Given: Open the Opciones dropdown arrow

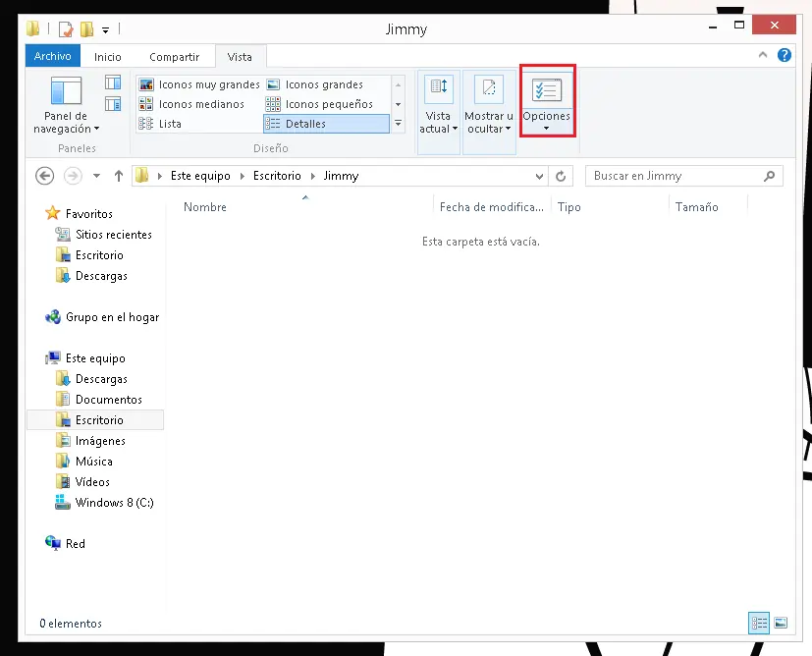Looking at the screenshot, I should click(x=546, y=129).
